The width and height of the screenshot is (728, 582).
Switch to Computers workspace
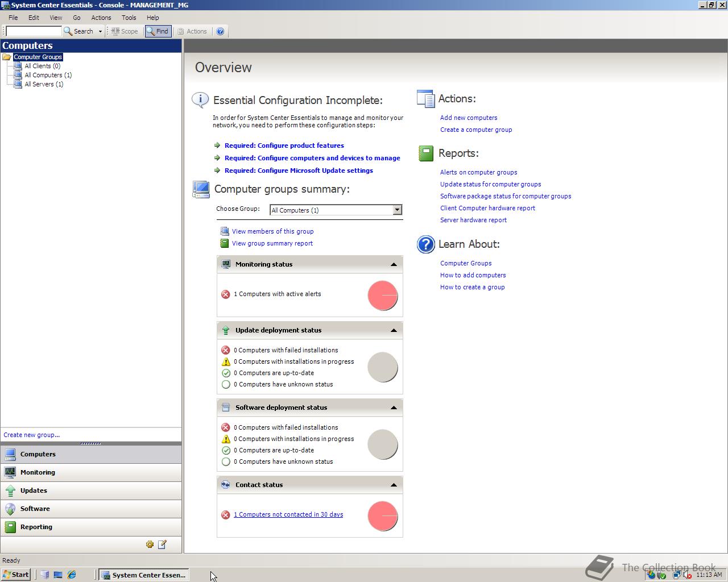click(x=91, y=454)
